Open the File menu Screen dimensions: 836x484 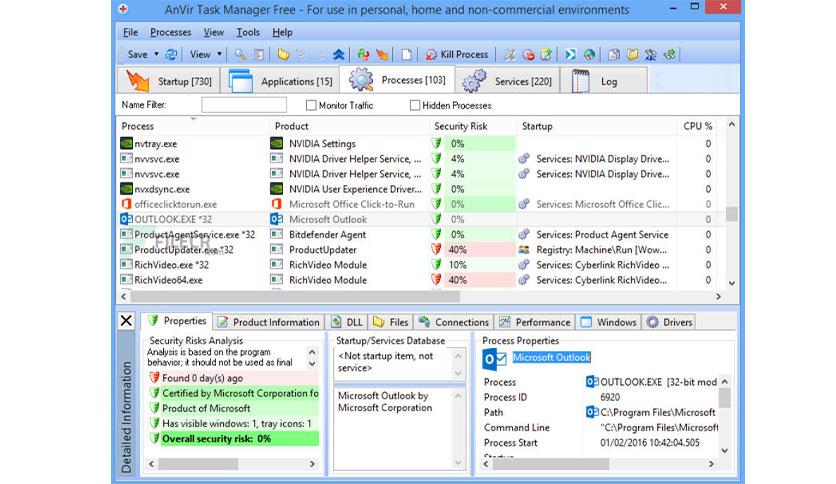tap(130, 33)
